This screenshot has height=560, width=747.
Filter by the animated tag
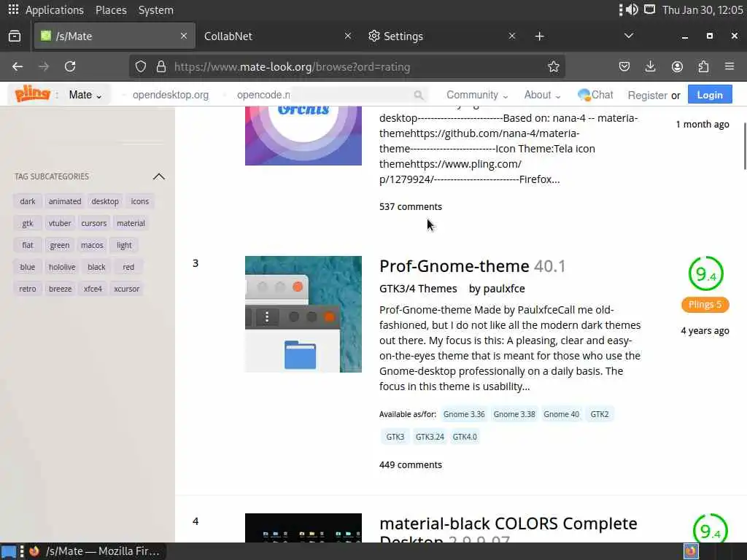pyautogui.click(x=65, y=201)
